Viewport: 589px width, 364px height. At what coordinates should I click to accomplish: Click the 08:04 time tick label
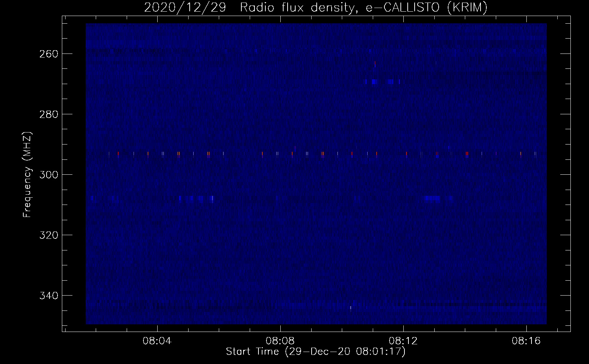tap(157, 341)
